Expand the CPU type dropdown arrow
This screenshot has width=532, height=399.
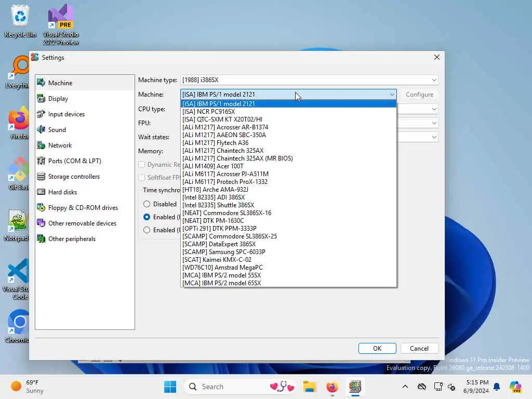(434, 109)
